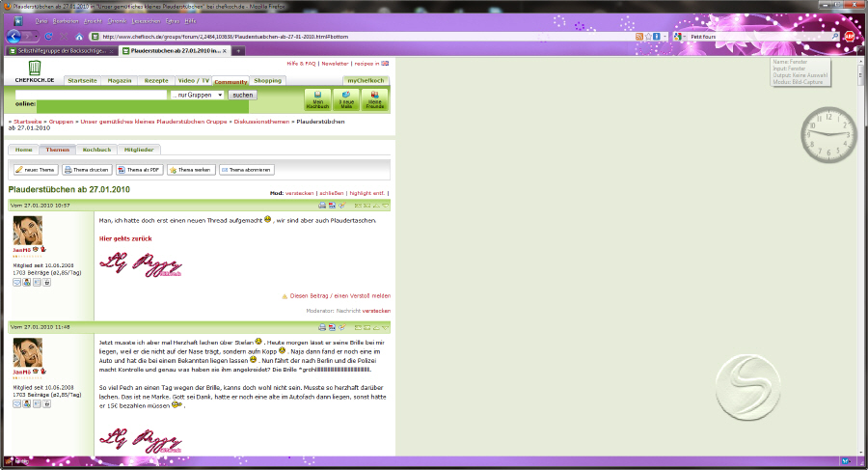Screen dimensions: 868x470
Task: Click the 'neues Thema' button
Action: tap(36, 169)
